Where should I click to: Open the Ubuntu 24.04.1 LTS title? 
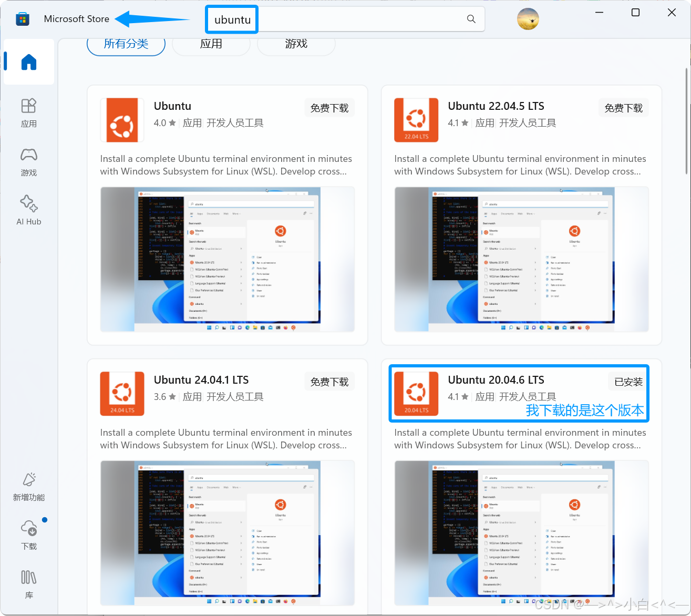pyautogui.click(x=201, y=380)
